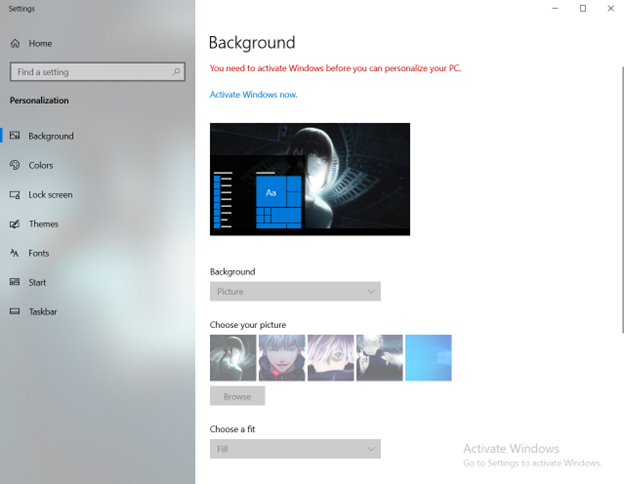Follow the Activate Windows now link
The width and height of the screenshot is (624, 484).
click(254, 95)
